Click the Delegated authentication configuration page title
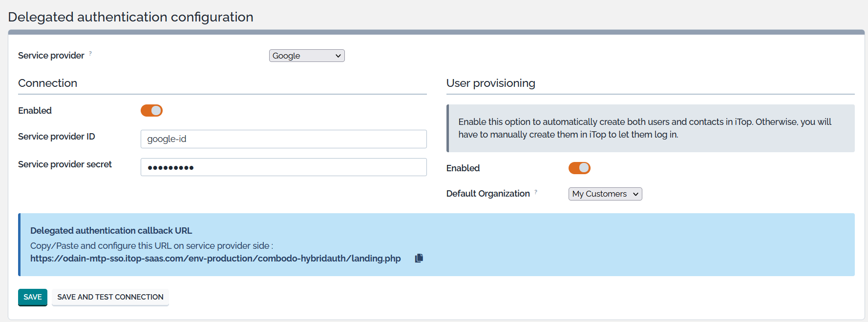This screenshot has width=868, height=322. [x=130, y=17]
